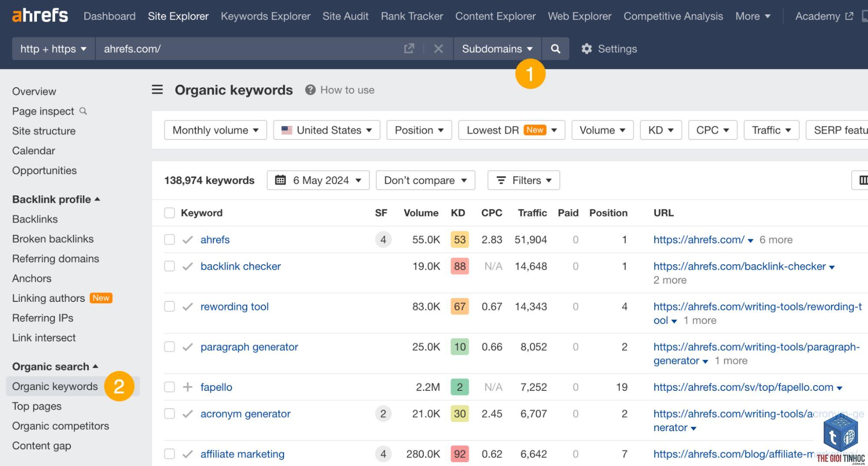Open Rank Tracker in top navigation
The width and height of the screenshot is (868, 466).
click(412, 16)
